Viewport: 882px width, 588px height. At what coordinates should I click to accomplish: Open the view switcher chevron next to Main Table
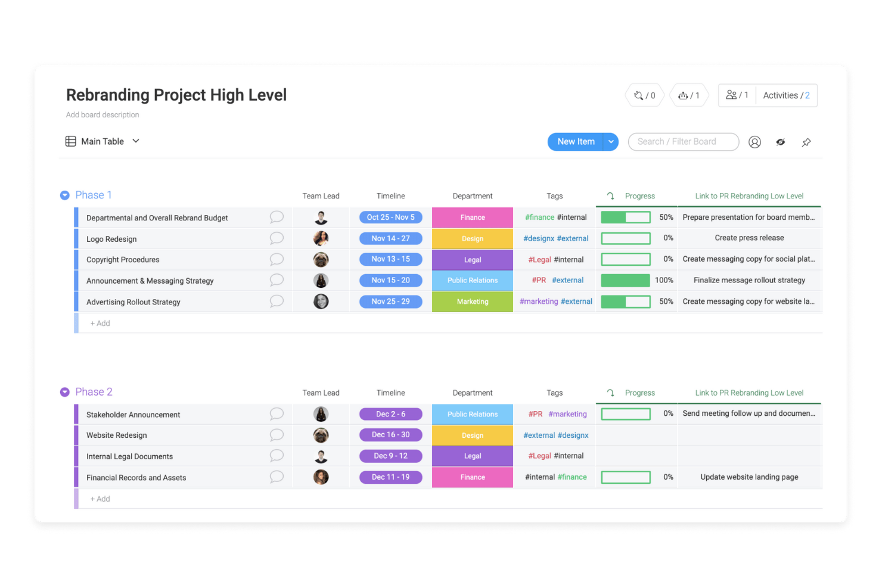point(135,141)
